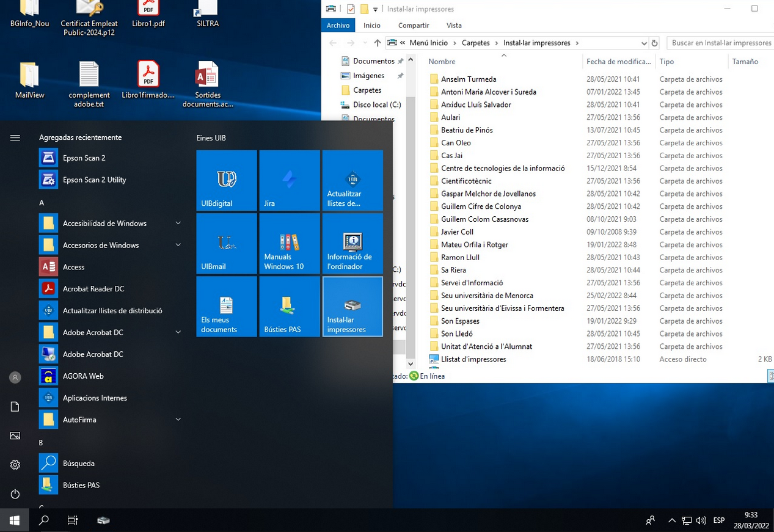The image size is (774, 532).
Task: Click the Instal·lar impressores tile
Action: click(x=352, y=306)
